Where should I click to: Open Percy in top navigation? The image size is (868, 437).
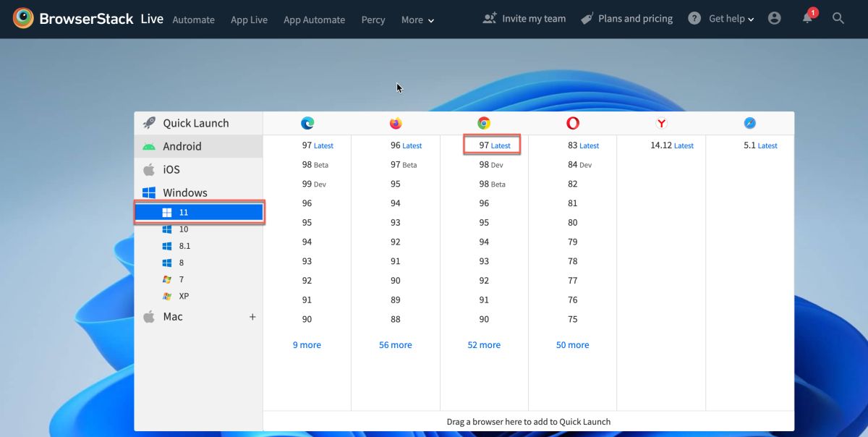click(x=373, y=20)
